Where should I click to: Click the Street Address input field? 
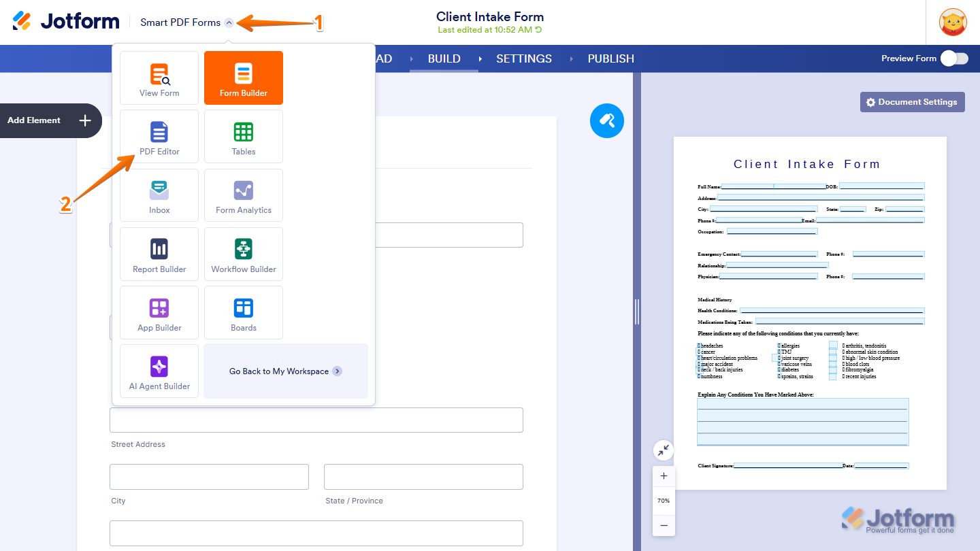[x=316, y=420]
